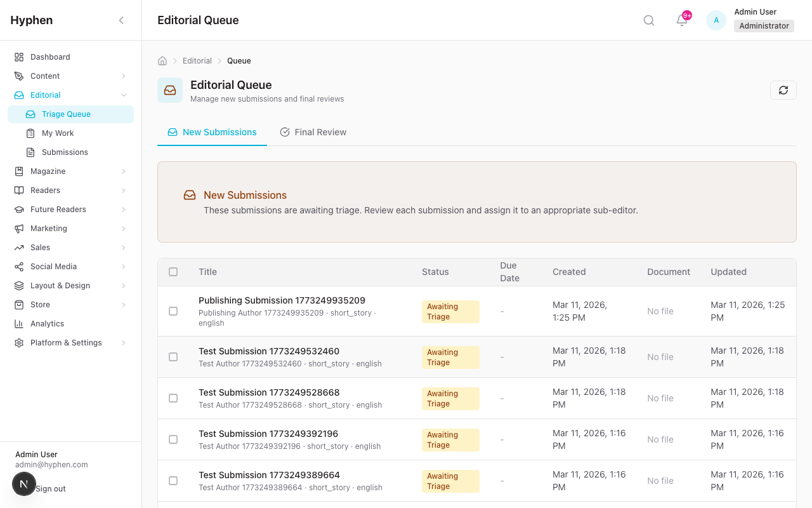Toggle the select-all checkbox in table header
The image size is (812, 508).
coord(173,272)
